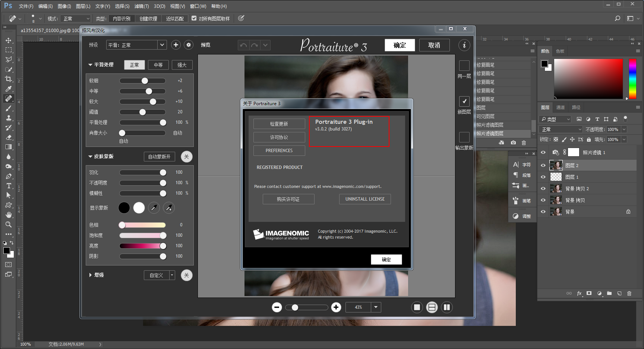The width and height of the screenshot is (644, 349).
Task: Expand the 增强 section
Action: click(90, 275)
